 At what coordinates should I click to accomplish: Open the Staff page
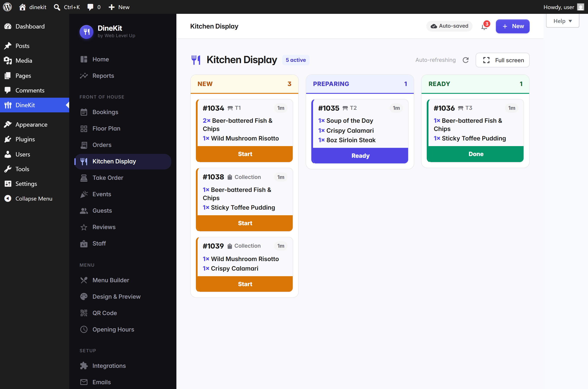pos(123,243)
